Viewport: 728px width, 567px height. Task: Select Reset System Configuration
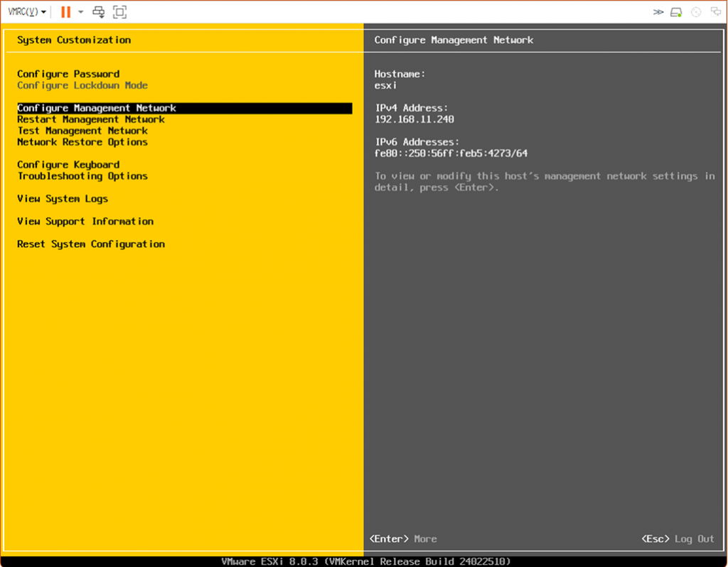click(x=91, y=244)
